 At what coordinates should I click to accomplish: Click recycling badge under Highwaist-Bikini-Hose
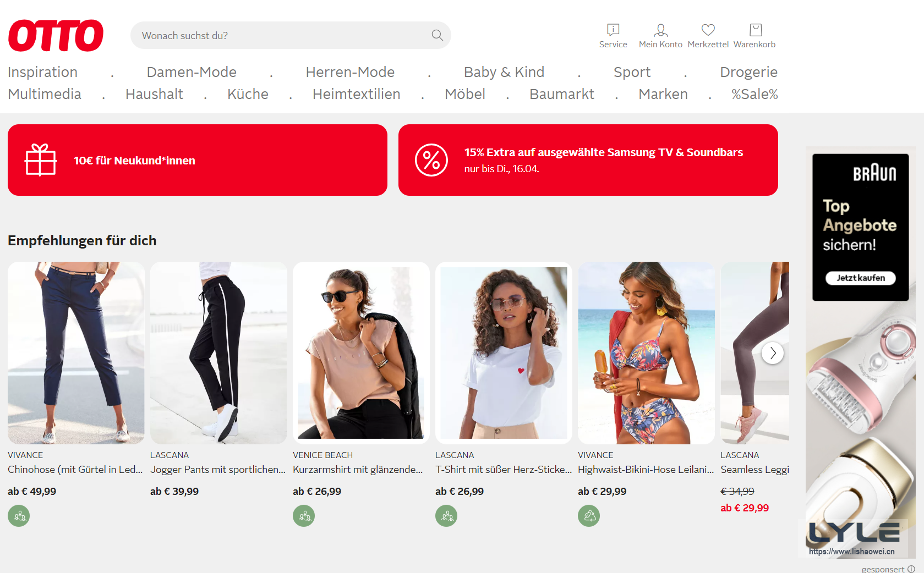coord(589,516)
